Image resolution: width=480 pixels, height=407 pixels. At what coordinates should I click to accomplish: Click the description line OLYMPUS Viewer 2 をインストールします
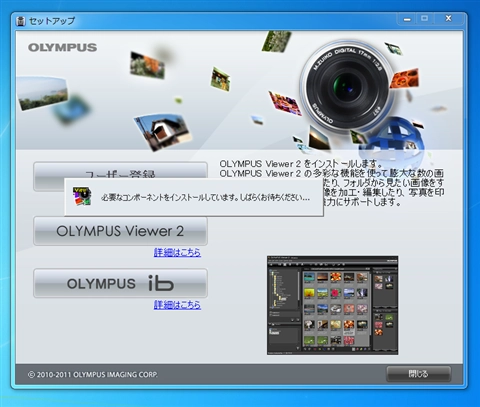(x=301, y=164)
